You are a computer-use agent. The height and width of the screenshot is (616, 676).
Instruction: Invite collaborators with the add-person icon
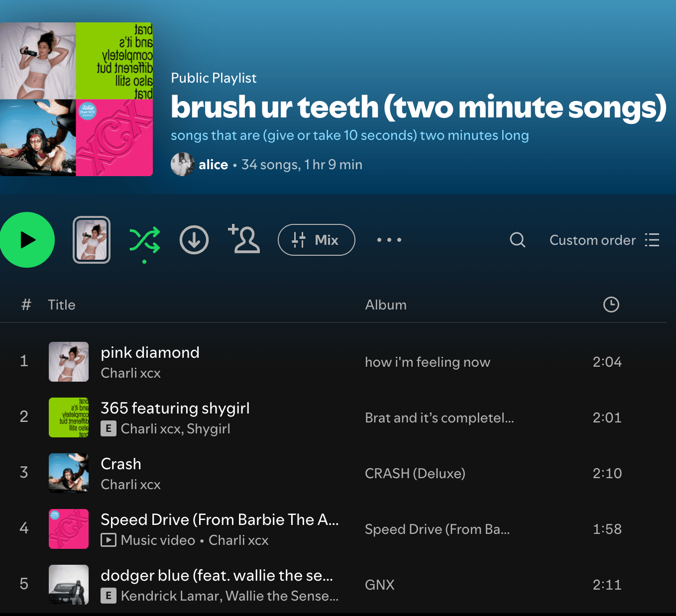pyautogui.click(x=244, y=239)
